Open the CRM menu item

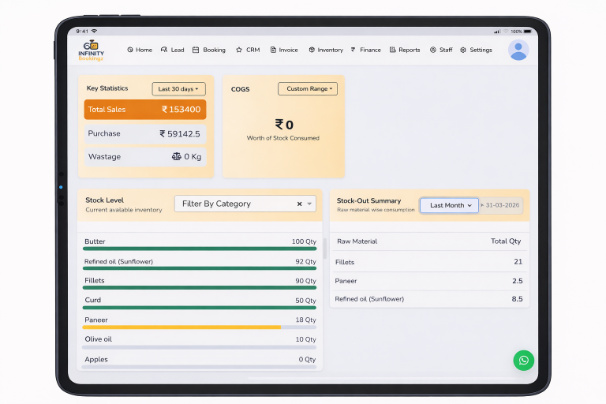point(248,50)
